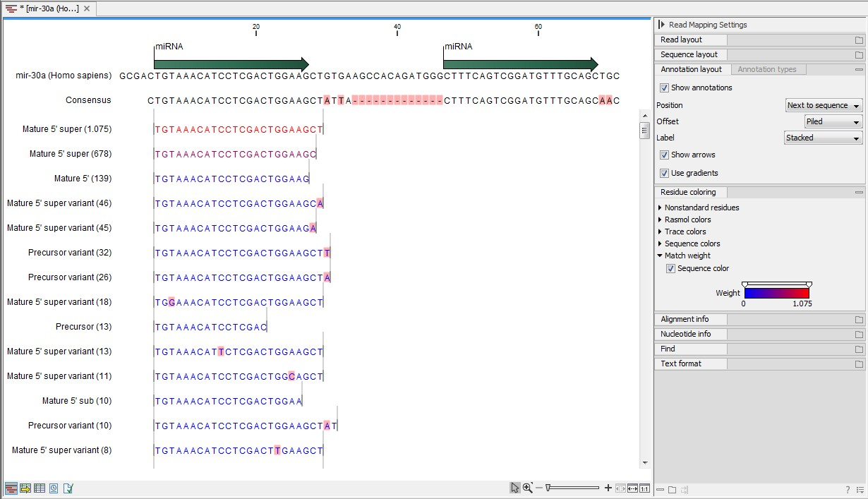Open the annotation table view icon
This screenshot has width=868, height=499.
click(x=25, y=488)
